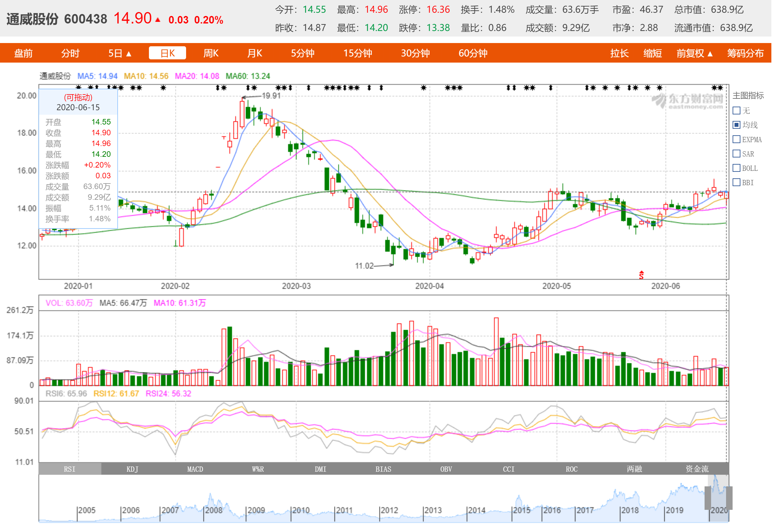Viewport: 773px width, 532px height.
Task: Click the 主图指标 section label
Action: 748,96
